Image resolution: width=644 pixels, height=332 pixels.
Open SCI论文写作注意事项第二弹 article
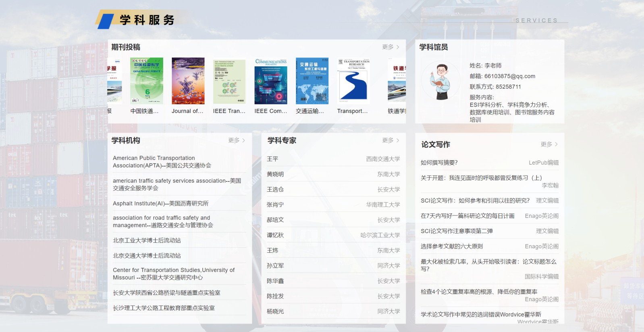(x=457, y=231)
